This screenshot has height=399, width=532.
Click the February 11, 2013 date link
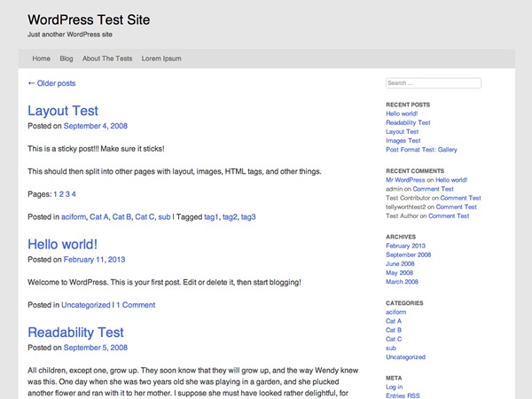[94, 260]
